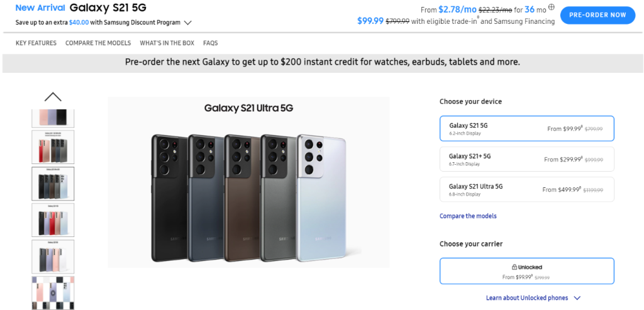The width and height of the screenshot is (644, 310).
Task: Select the S21 Ultra five-phone thumbnail
Action: (53, 184)
